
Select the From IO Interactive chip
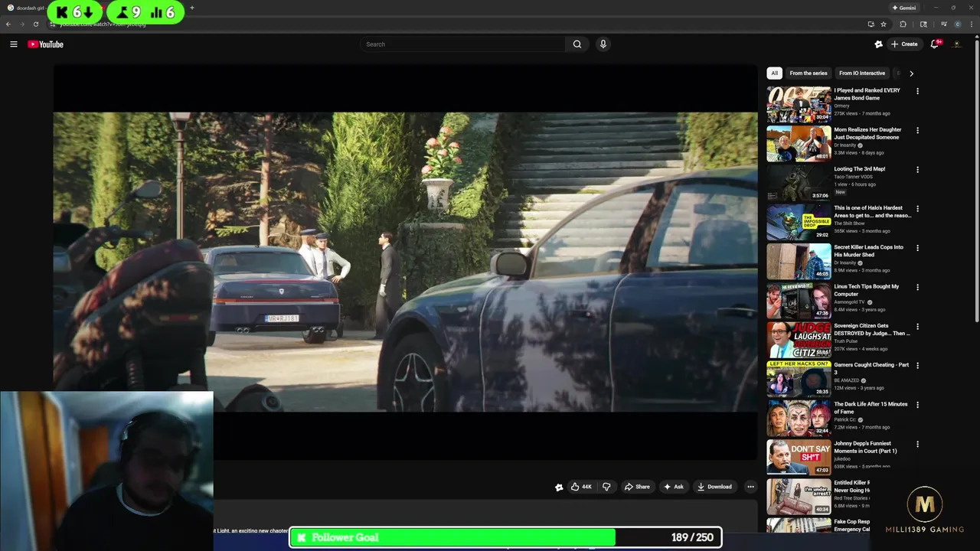(x=862, y=73)
